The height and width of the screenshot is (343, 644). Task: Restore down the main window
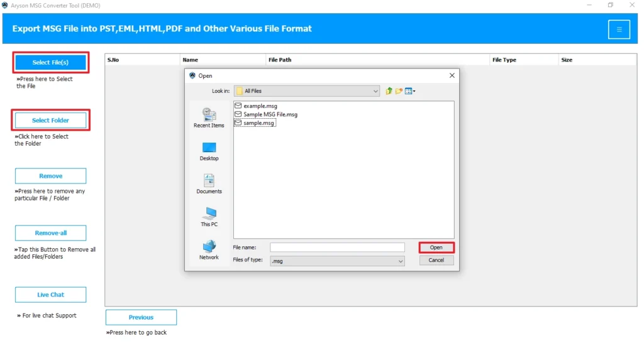click(611, 5)
